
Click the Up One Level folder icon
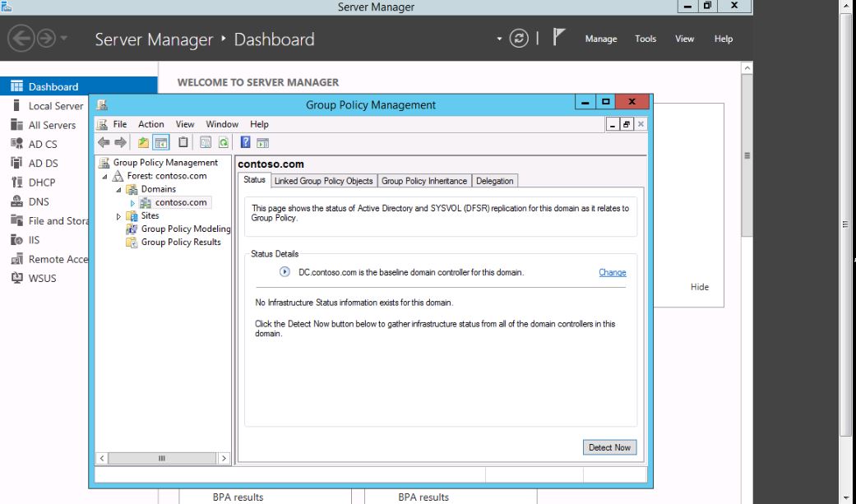tap(144, 143)
